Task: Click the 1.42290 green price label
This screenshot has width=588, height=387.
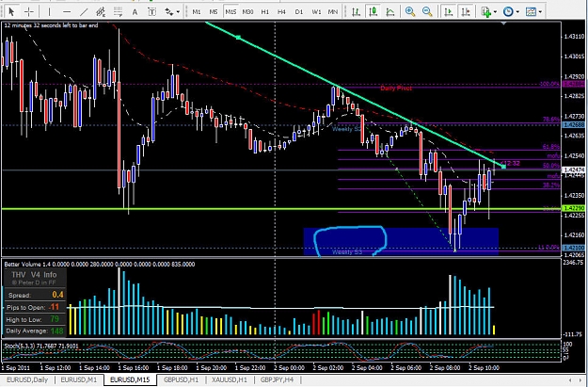Action: coord(574,208)
